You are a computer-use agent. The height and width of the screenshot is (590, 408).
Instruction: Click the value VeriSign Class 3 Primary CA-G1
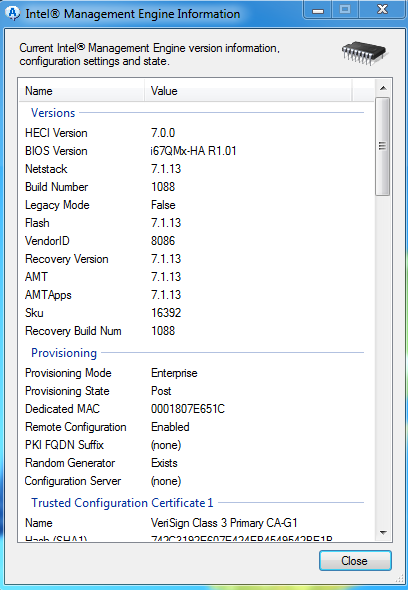coord(224,523)
